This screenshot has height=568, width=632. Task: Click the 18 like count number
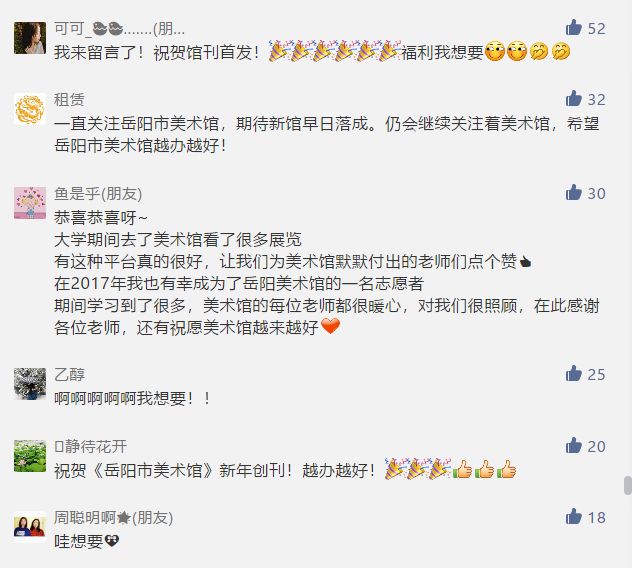(x=597, y=518)
